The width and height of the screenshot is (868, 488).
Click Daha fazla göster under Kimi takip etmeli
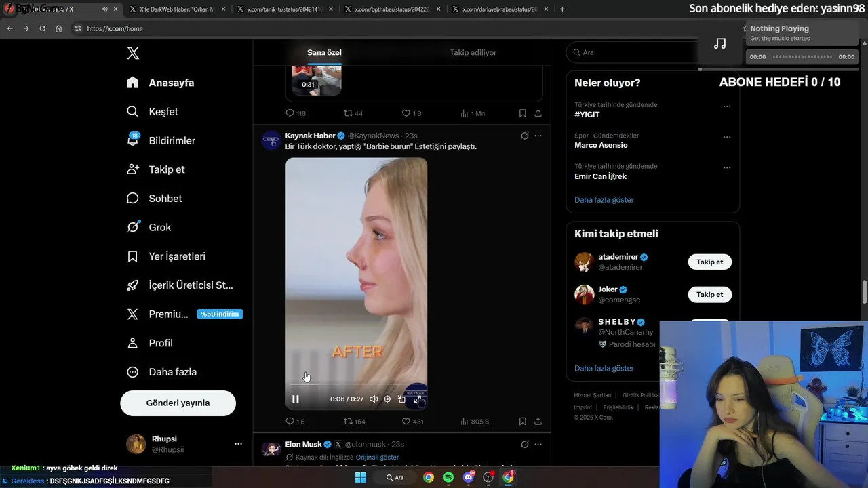click(604, 368)
